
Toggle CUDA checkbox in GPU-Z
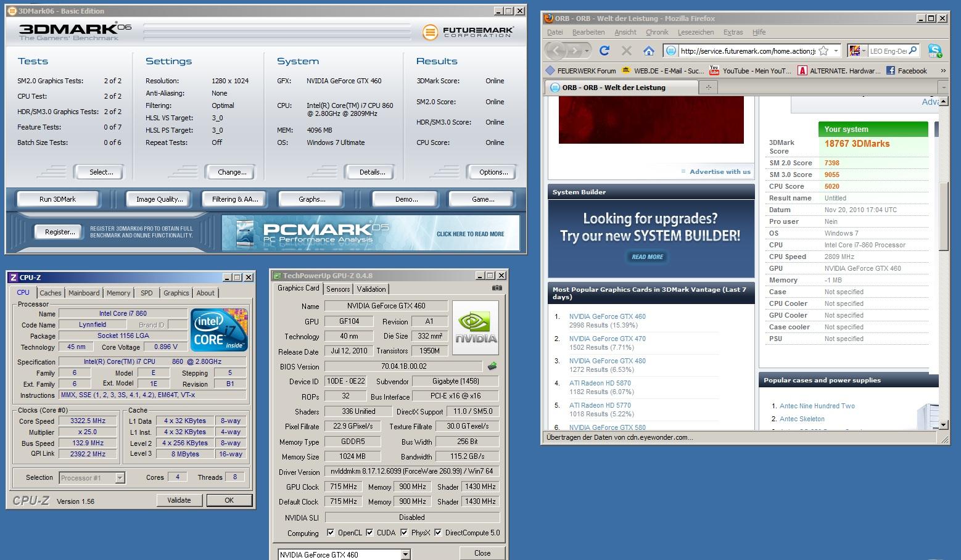pyautogui.click(x=369, y=533)
